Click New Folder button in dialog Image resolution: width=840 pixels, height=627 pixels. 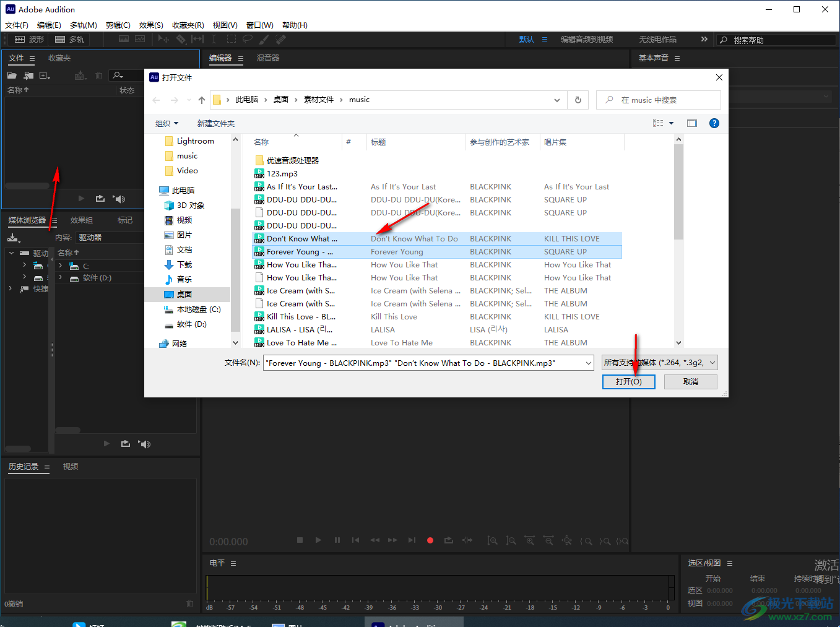[x=216, y=123]
